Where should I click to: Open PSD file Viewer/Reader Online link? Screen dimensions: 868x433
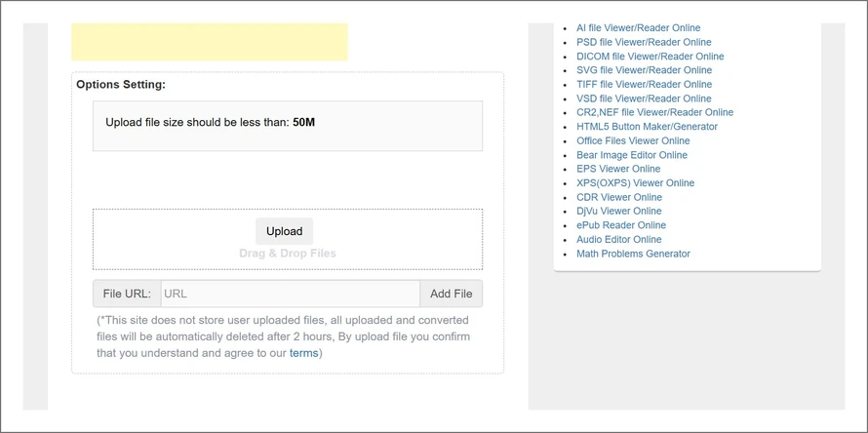pyautogui.click(x=644, y=42)
